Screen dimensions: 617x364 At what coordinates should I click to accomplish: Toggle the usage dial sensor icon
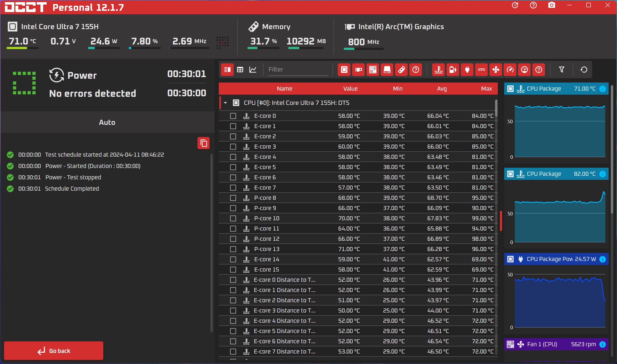(x=524, y=70)
